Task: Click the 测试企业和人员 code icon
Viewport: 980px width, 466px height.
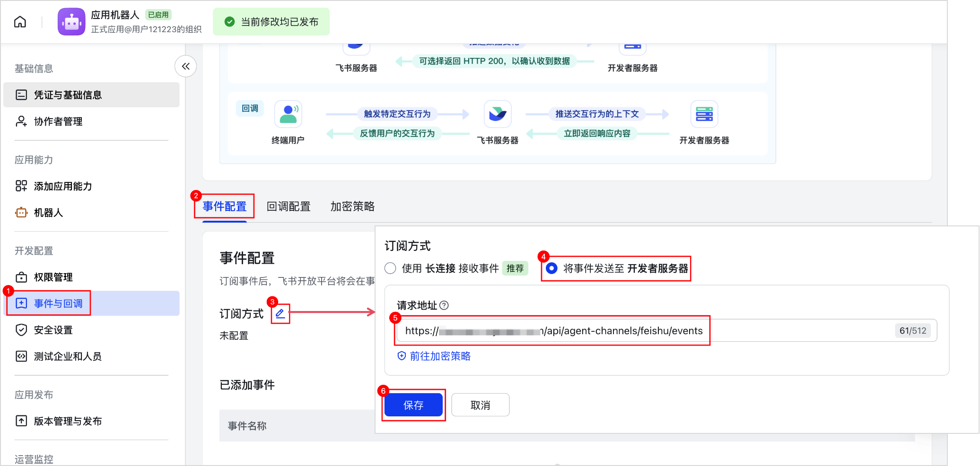Action: (21, 356)
